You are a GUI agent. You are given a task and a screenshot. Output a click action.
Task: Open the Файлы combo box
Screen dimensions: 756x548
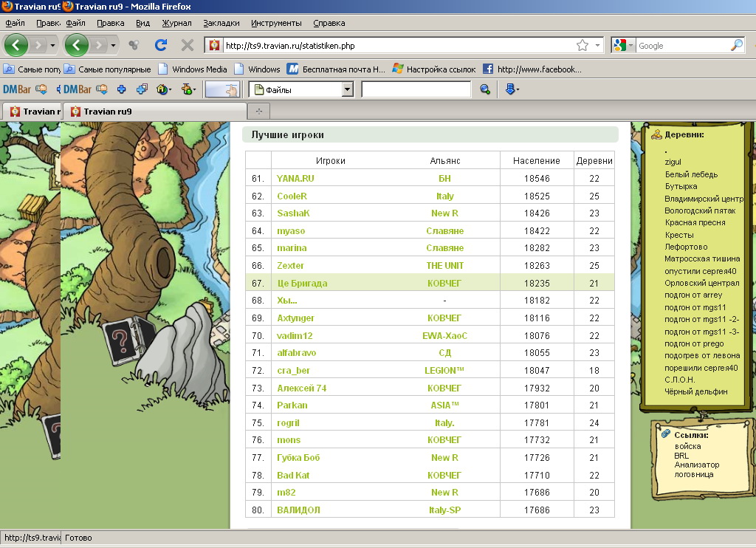pos(301,89)
